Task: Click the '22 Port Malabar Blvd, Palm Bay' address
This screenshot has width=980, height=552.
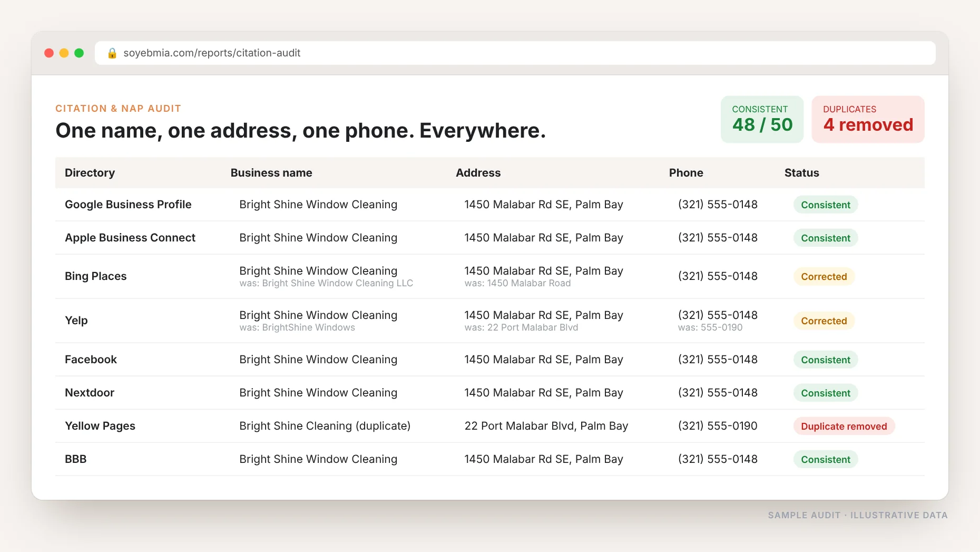Action: 546,426
